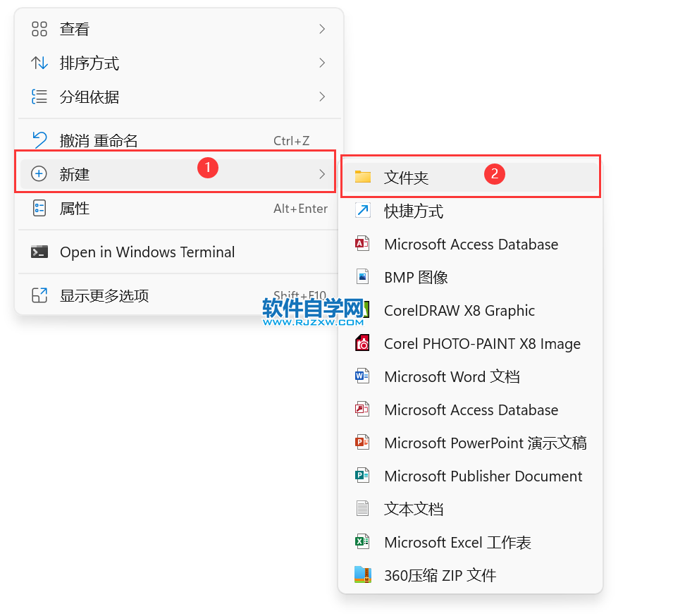Viewport: 673px width, 616px height.
Task: Click the teal Publisher icon
Action: pos(362,475)
